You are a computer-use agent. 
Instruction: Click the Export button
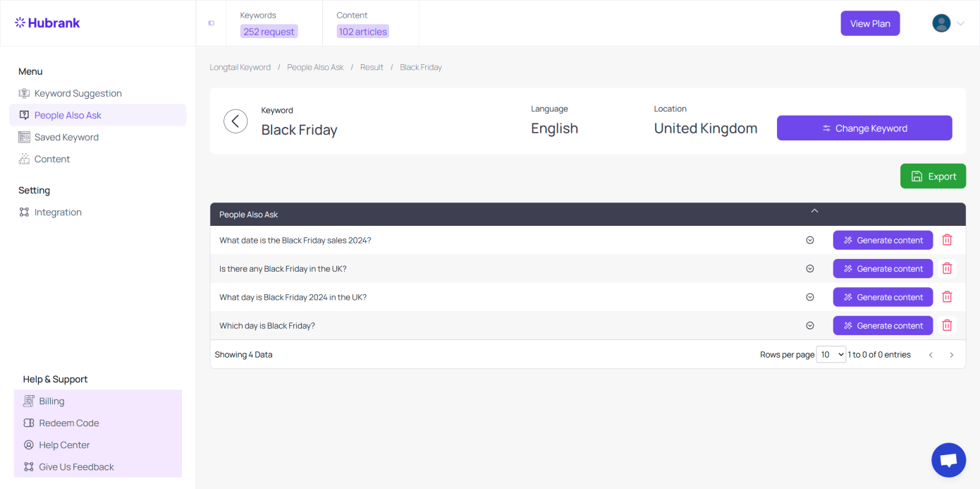pos(933,176)
